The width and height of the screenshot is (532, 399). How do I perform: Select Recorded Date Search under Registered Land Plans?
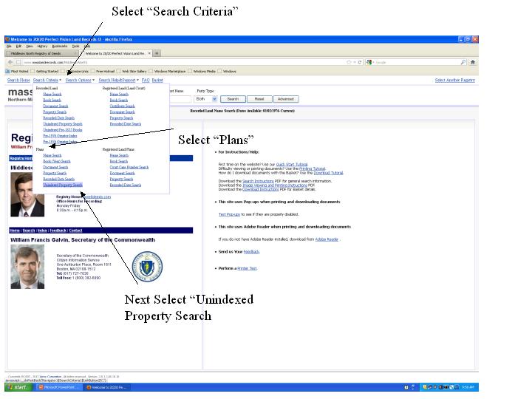click(125, 185)
